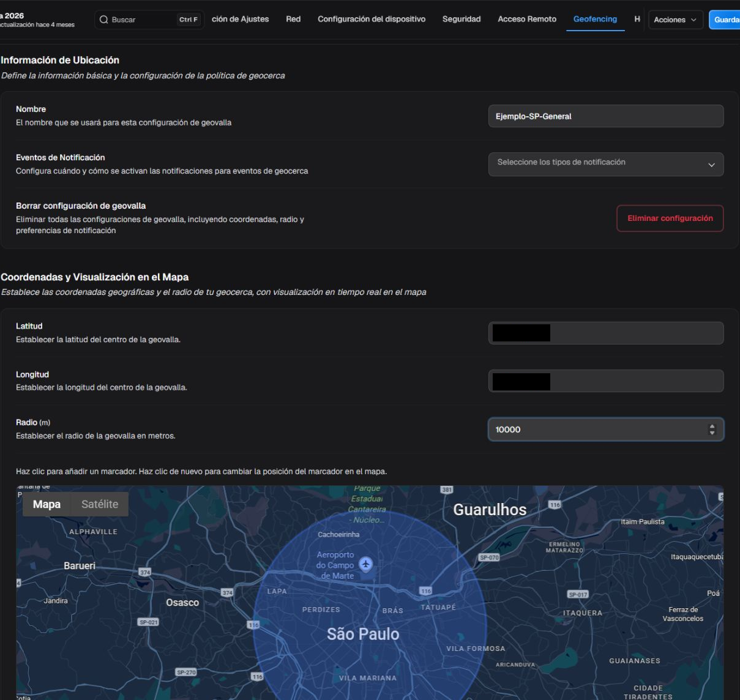This screenshot has height=700, width=740.
Task: Open the Buscar search field
Action: (x=149, y=20)
